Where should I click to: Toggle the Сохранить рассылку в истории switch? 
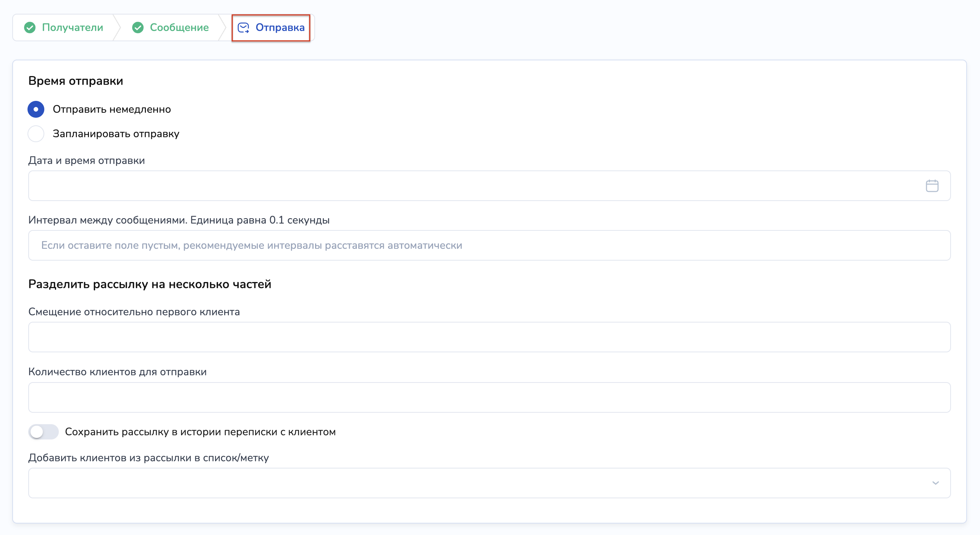point(43,432)
